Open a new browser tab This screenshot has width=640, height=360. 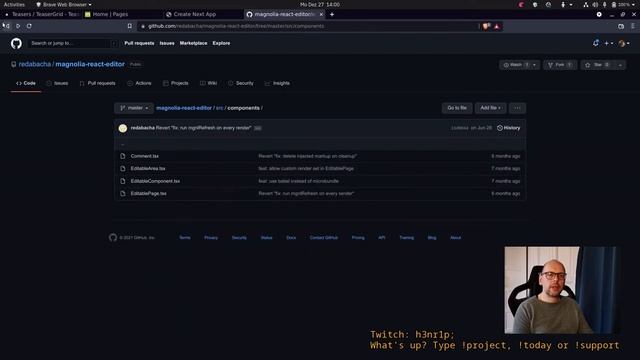click(x=332, y=14)
